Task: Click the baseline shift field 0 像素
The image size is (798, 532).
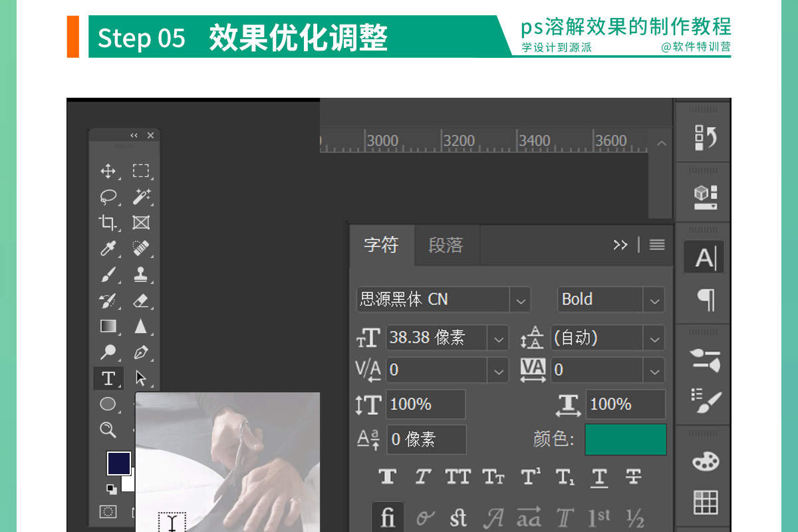Action: coord(426,440)
